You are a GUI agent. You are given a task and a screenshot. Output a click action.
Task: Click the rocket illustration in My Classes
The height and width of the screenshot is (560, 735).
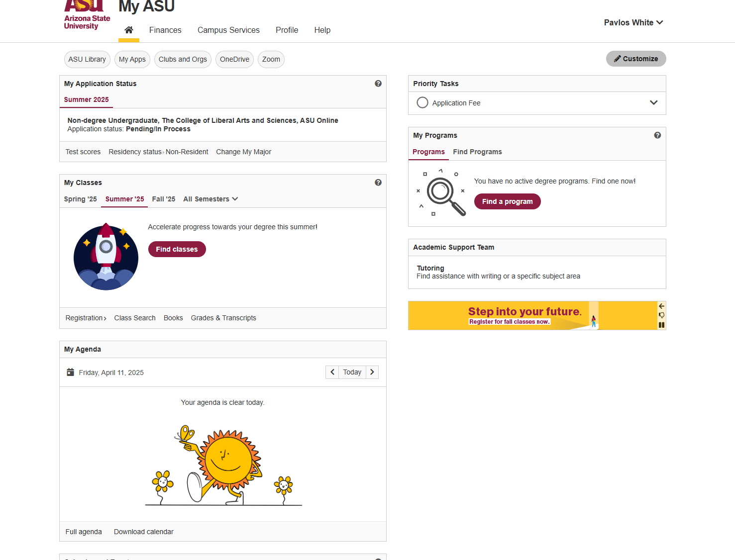click(x=106, y=257)
